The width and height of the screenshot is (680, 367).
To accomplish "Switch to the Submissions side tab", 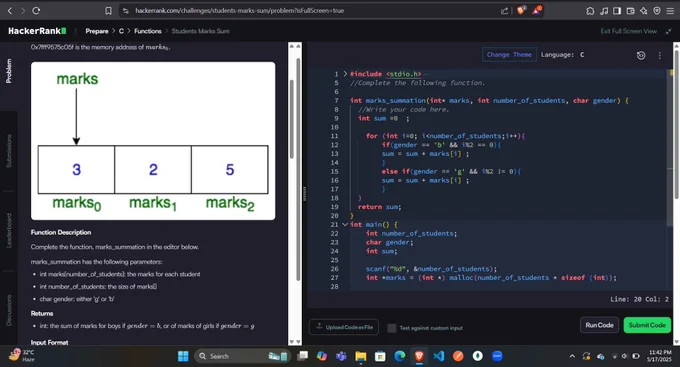I will click(x=9, y=151).
